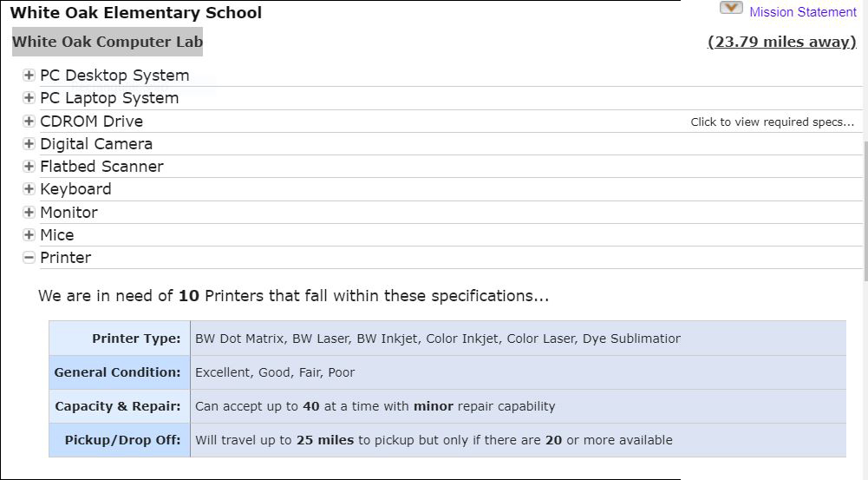Click the Mission Statement dropdown arrow icon

(731, 8)
